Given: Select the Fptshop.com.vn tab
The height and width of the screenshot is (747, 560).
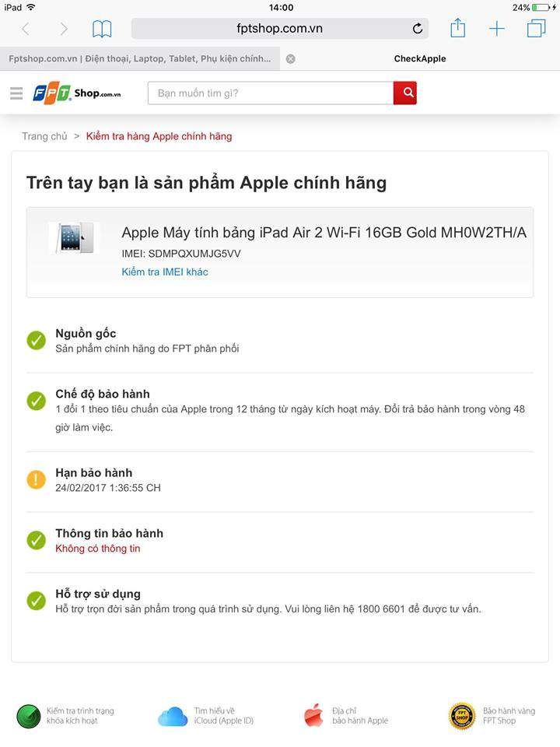Looking at the screenshot, I should (x=139, y=58).
